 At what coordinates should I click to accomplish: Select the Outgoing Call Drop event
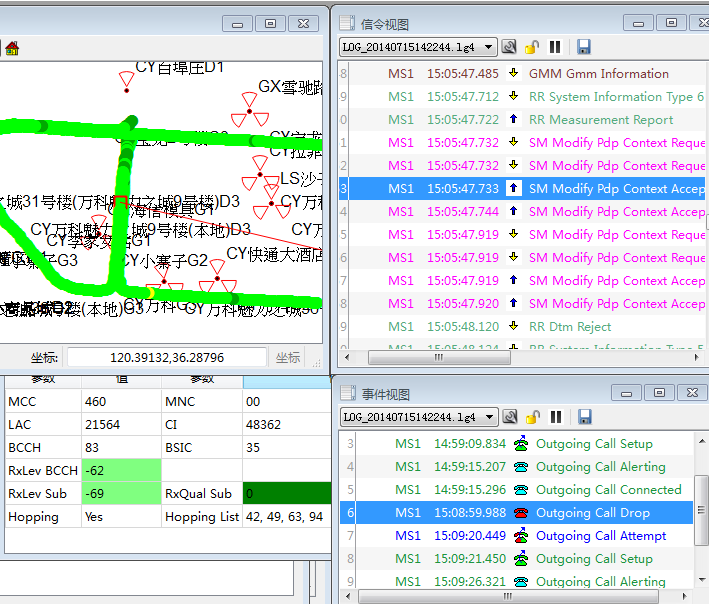click(x=592, y=513)
